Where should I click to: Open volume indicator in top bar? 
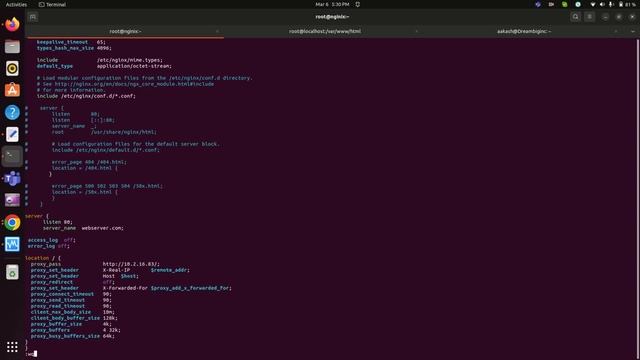602,4
